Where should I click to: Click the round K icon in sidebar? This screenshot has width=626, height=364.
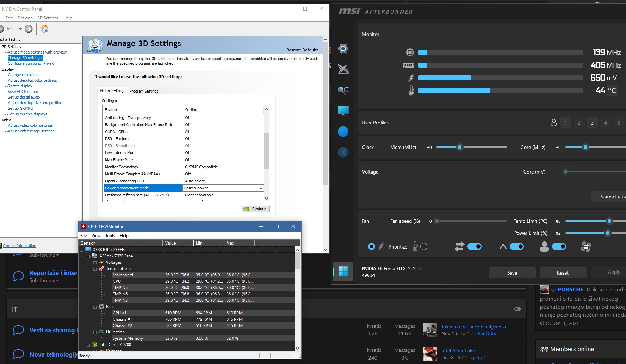[x=343, y=152]
